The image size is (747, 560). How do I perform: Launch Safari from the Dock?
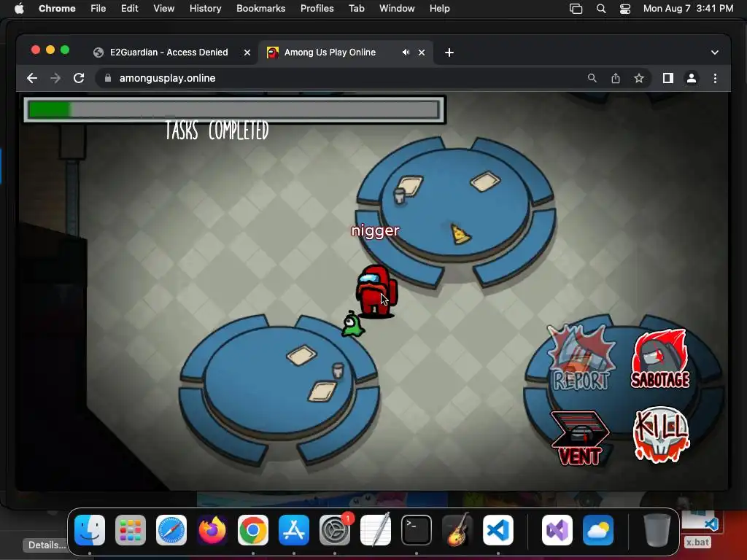coord(171,530)
